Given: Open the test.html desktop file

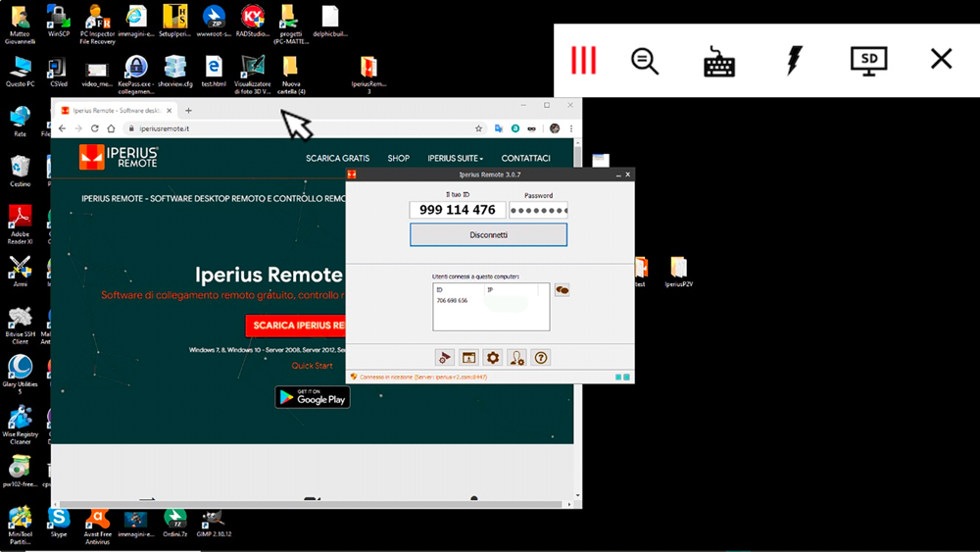Looking at the screenshot, I should point(213,72).
